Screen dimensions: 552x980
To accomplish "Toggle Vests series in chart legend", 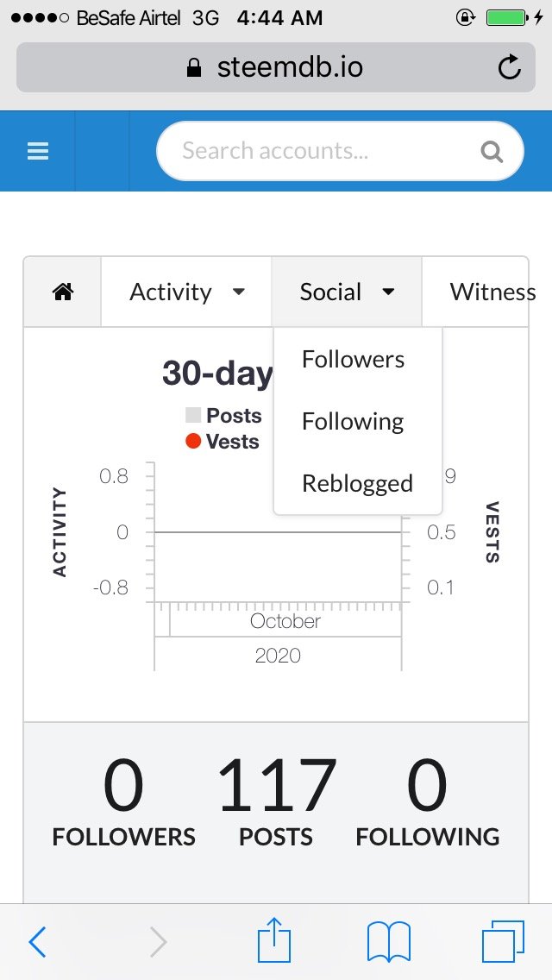I will tap(222, 441).
